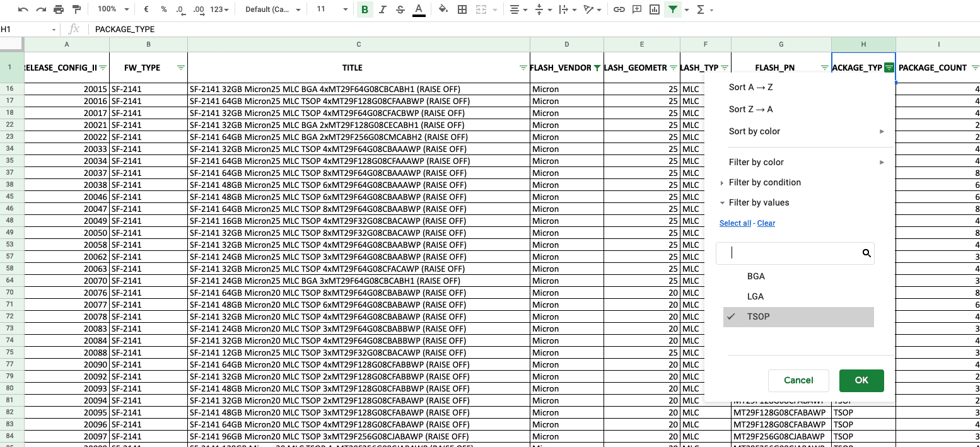Open the text color picker
Screen dimensions: 980x447
point(418,9)
